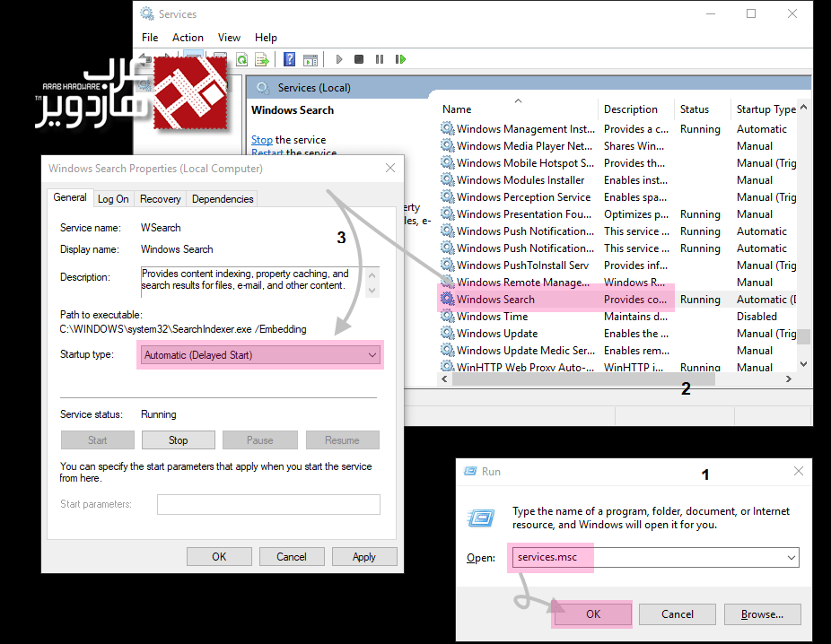Image resolution: width=831 pixels, height=644 pixels.
Task: Click OK in Windows Search Properties dialog
Action: [x=219, y=557]
